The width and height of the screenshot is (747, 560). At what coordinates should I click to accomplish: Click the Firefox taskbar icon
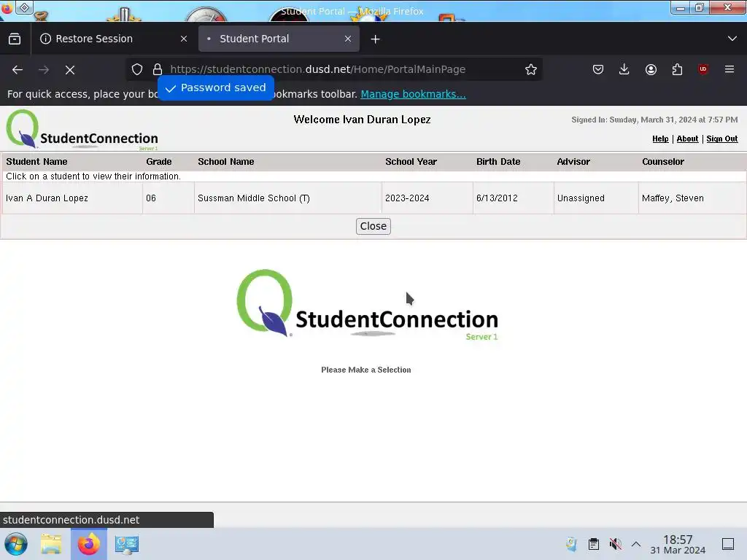point(89,544)
